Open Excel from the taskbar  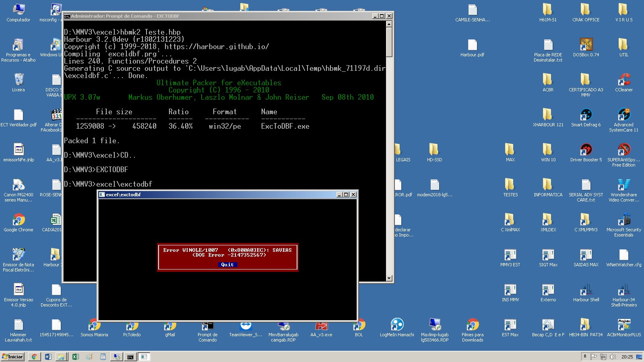pyautogui.click(x=75, y=357)
